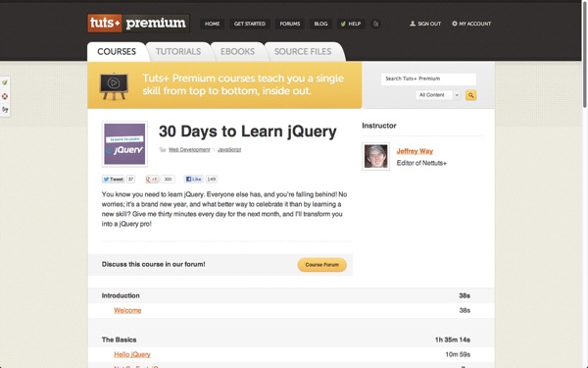Click the 30 Days to Learn jQuery title
Screen dimensions: 588x368
coord(248,131)
